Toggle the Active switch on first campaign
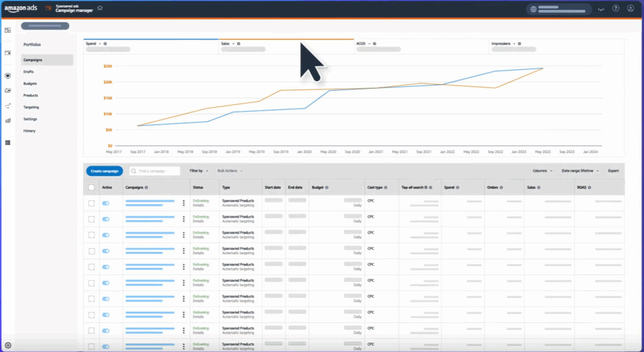This screenshot has height=352, width=644. [x=106, y=203]
